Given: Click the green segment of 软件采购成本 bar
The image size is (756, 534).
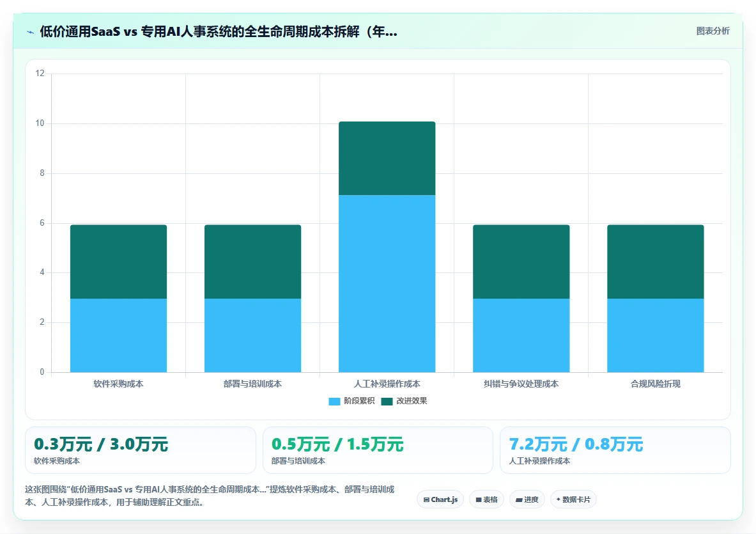Looking at the screenshot, I should pyautogui.click(x=119, y=262).
